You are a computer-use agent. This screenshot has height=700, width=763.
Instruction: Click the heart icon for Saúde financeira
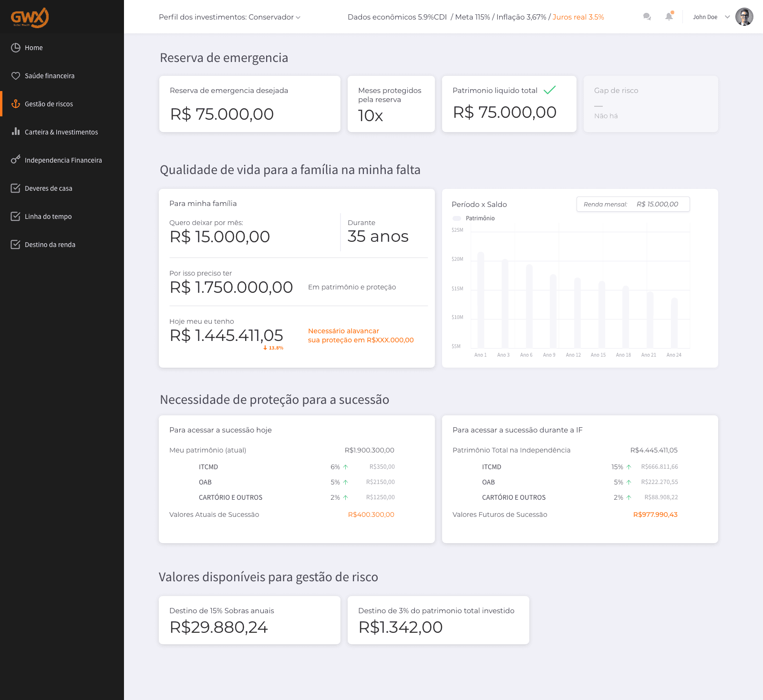click(16, 76)
